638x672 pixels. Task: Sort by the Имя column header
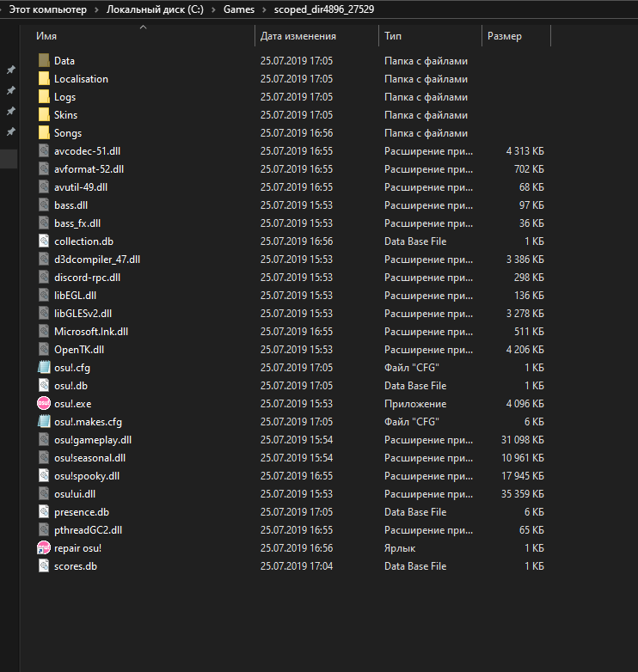click(x=46, y=36)
